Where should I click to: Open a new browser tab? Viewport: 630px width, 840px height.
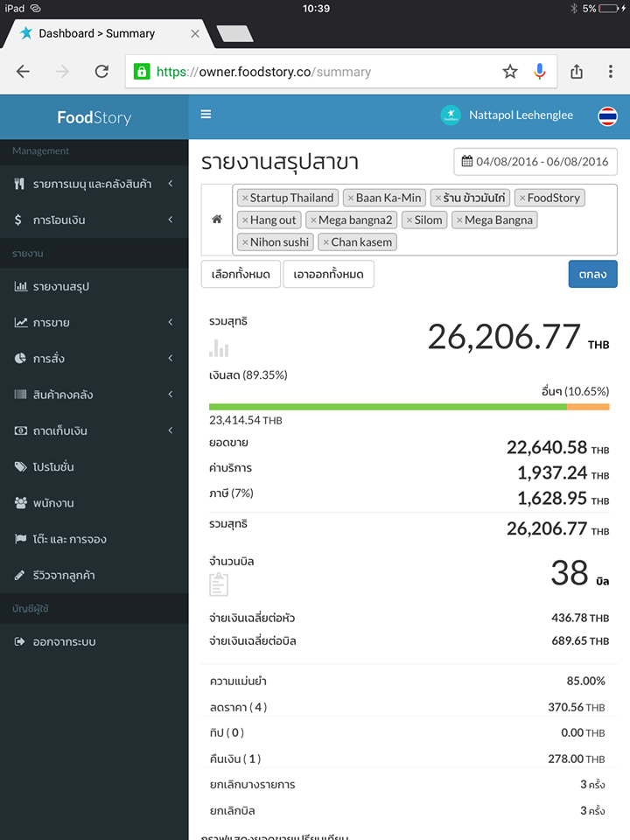[x=234, y=34]
